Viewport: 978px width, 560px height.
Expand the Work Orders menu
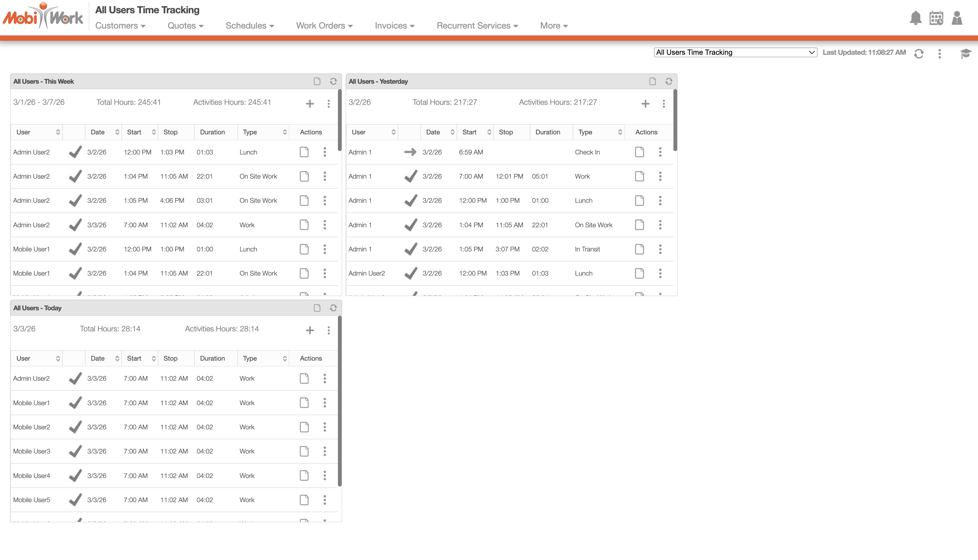(324, 26)
